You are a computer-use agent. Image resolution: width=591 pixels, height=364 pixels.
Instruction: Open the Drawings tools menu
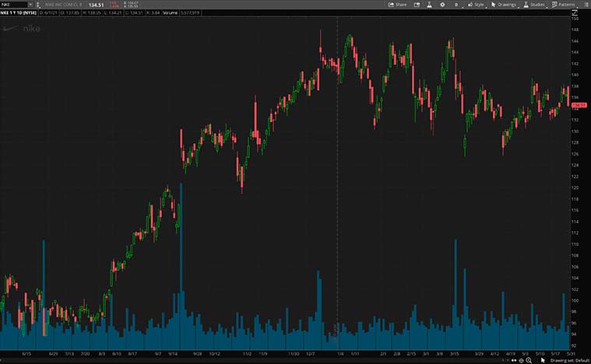click(x=504, y=5)
